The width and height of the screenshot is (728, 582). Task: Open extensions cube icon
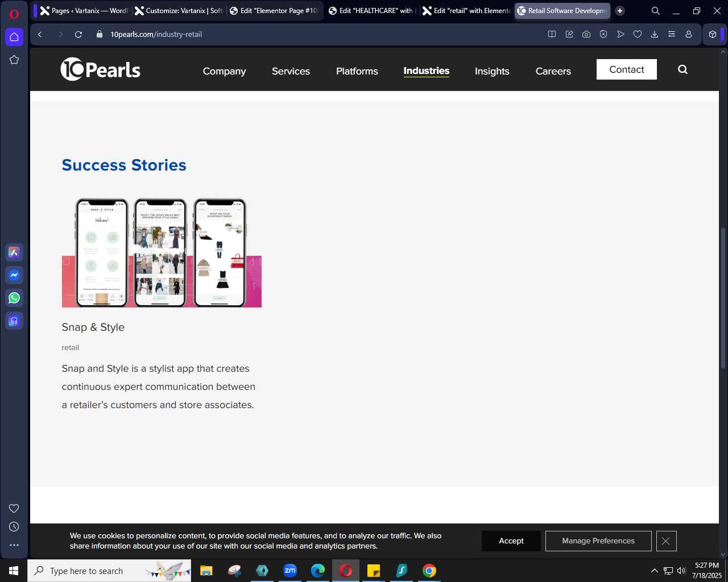coord(713,34)
